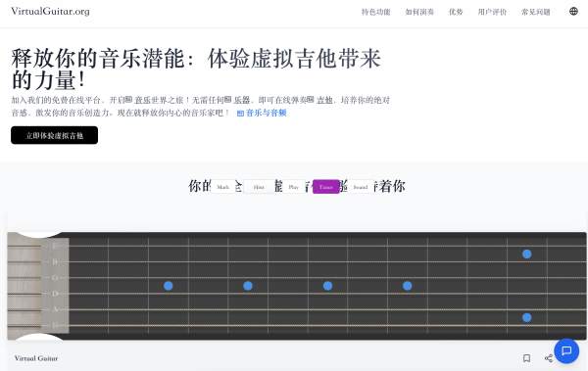The width and height of the screenshot is (588, 371).
Task: Select the purple Tuner tab
Action: tap(326, 187)
